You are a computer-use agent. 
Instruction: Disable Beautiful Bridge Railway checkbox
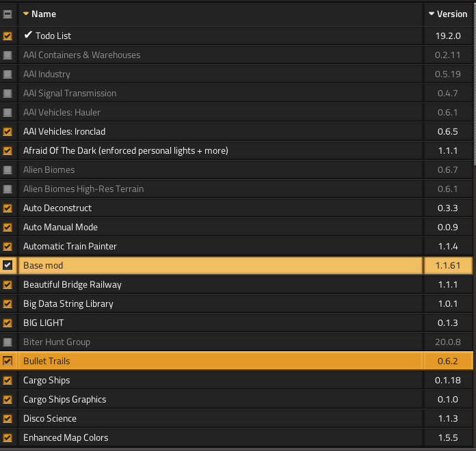tap(8, 284)
